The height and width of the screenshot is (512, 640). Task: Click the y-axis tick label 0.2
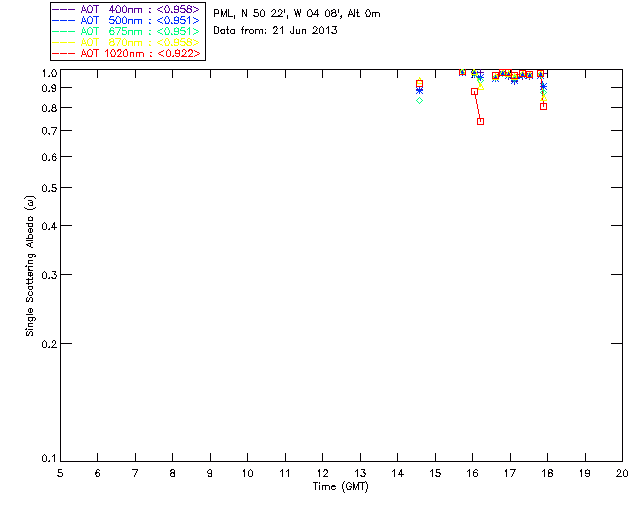coord(49,344)
